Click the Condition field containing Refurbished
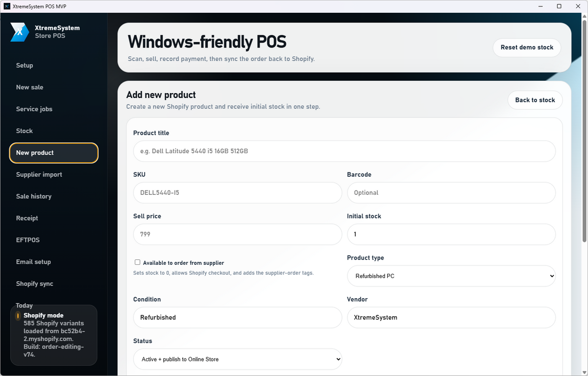The image size is (588, 376). (x=238, y=318)
